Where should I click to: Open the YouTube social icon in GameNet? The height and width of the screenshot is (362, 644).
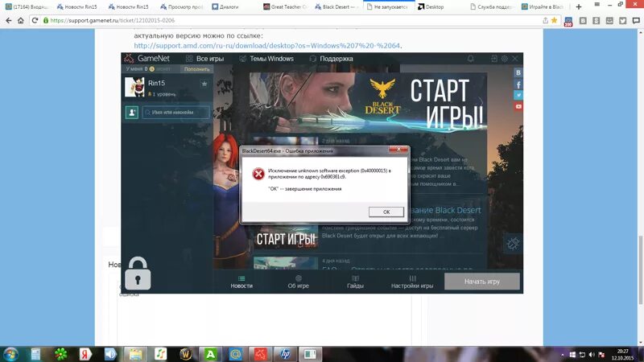point(518,106)
